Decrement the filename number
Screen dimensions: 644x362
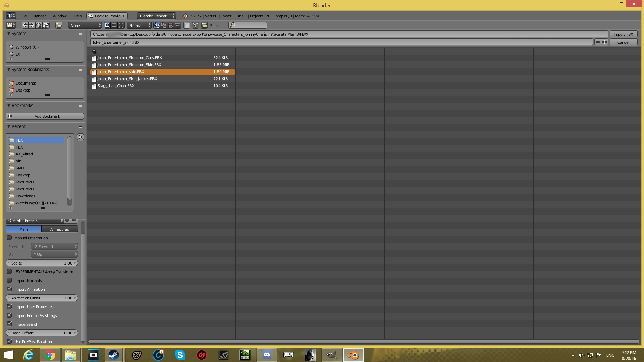click(598, 42)
